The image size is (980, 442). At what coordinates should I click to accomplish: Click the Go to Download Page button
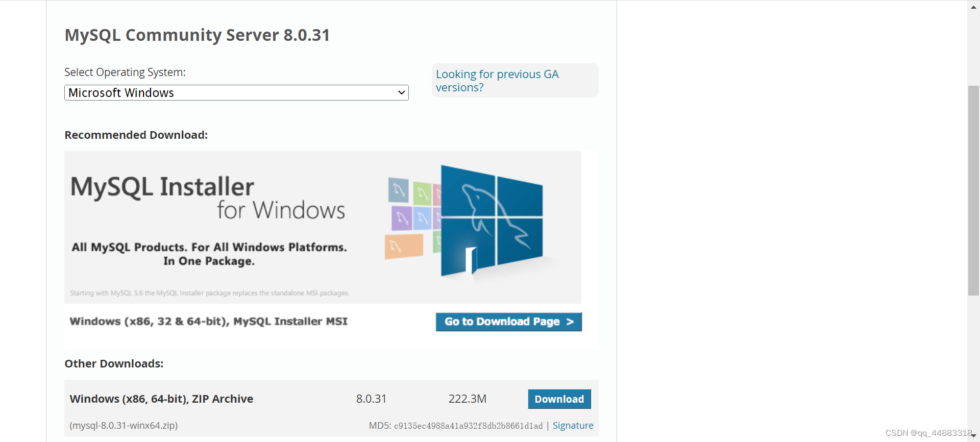[508, 322]
